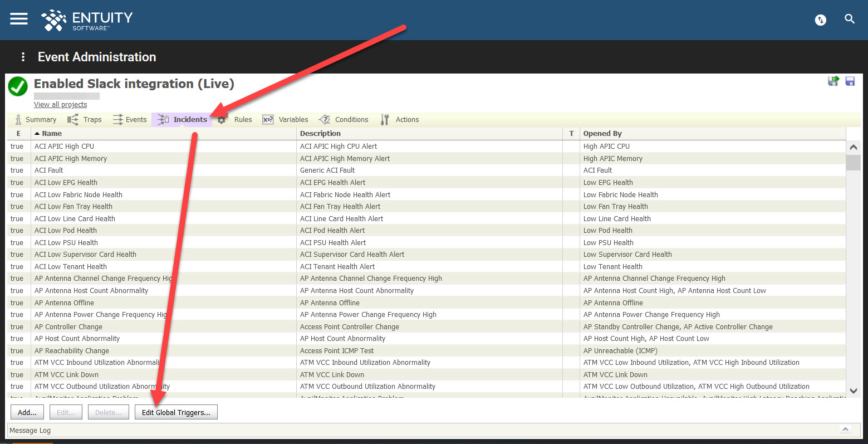Select ACI Low Line Card Health
Image resolution: width=868 pixels, height=444 pixels.
(75, 219)
